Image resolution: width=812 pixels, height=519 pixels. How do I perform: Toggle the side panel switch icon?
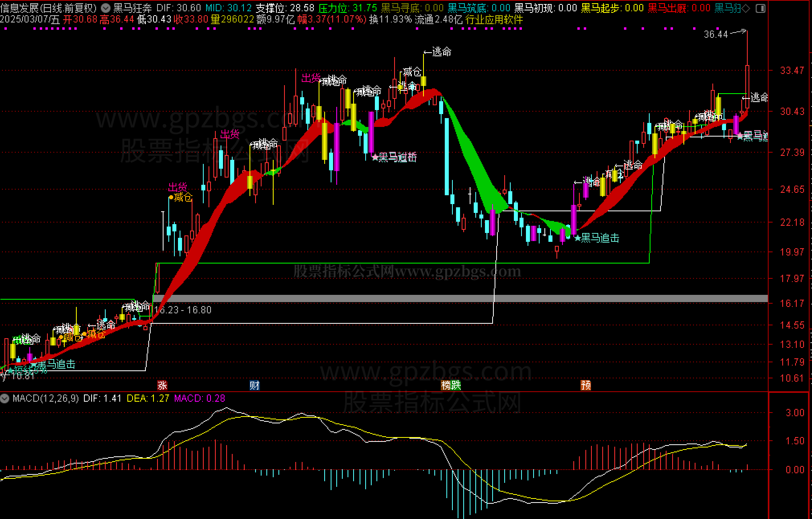click(760, 8)
